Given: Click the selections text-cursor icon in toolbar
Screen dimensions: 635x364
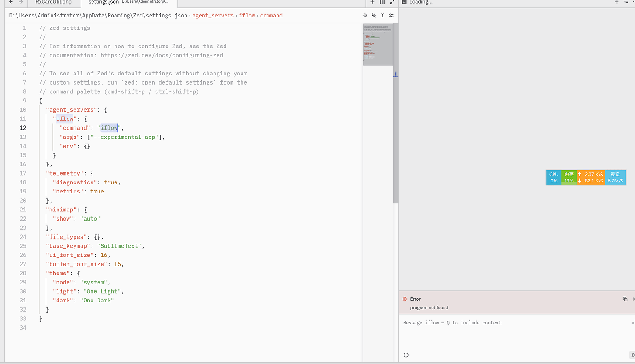Looking at the screenshot, I should [382, 16].
